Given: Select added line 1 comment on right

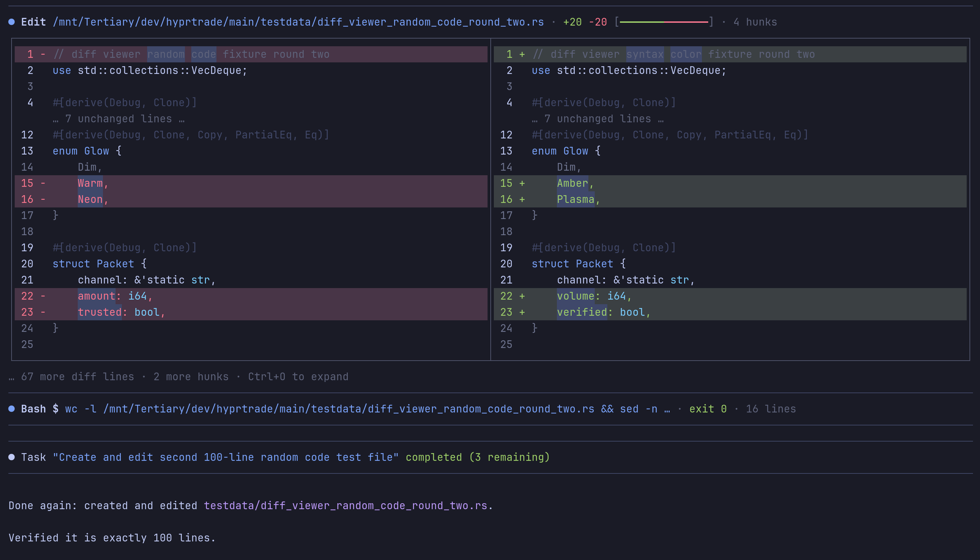Looking at the screenshot, I should click(x=730, y=54).
